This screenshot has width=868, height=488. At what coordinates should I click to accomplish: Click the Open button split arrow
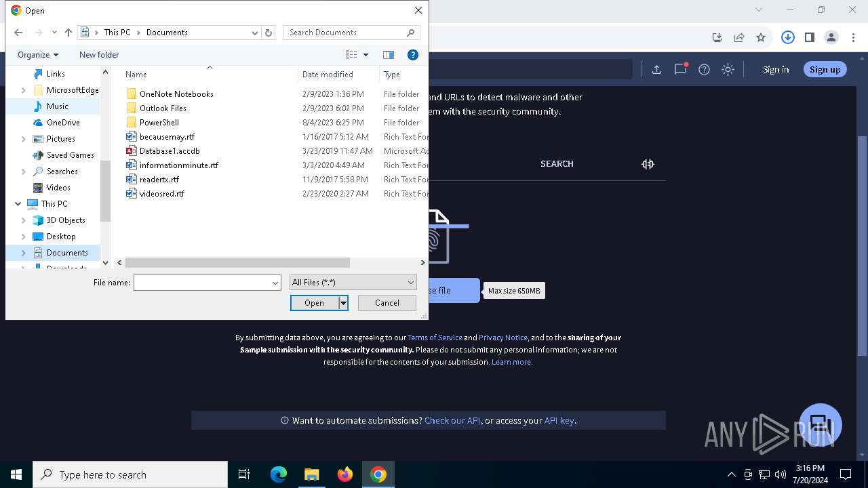344,303
